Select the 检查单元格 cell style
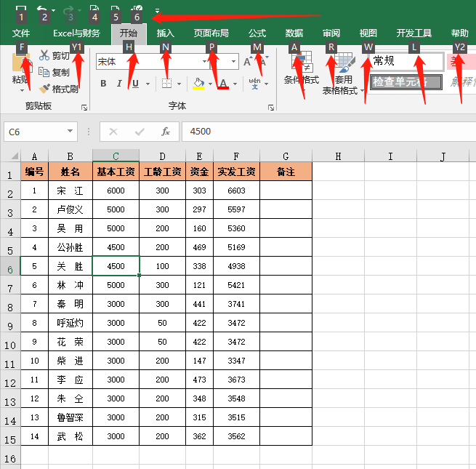 tap(406, 81)
